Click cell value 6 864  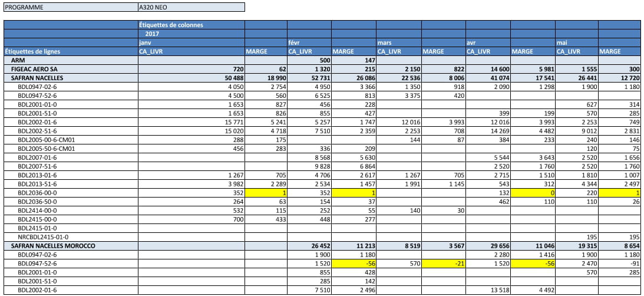354,166
